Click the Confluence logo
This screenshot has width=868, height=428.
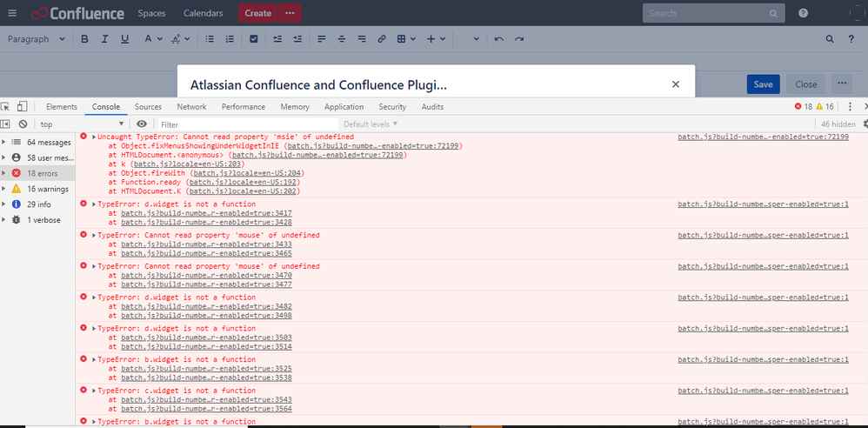coord(78,13)
